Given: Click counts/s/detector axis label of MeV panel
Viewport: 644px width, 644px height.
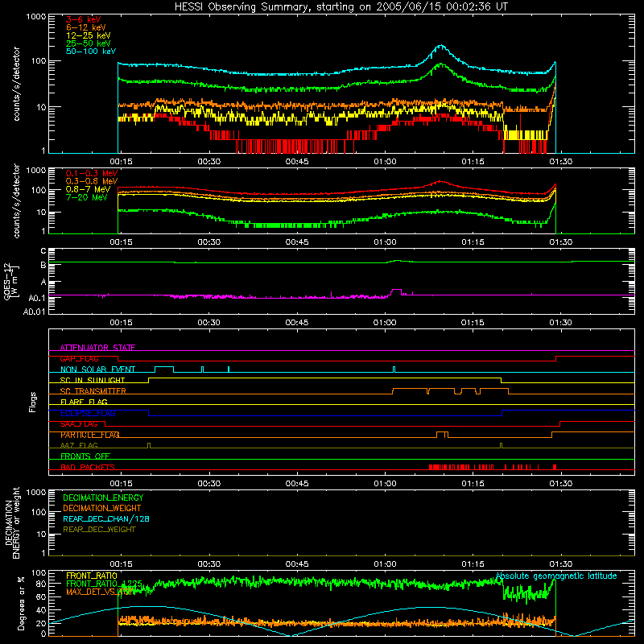Looking at the screenshot, I should point(17,200).
